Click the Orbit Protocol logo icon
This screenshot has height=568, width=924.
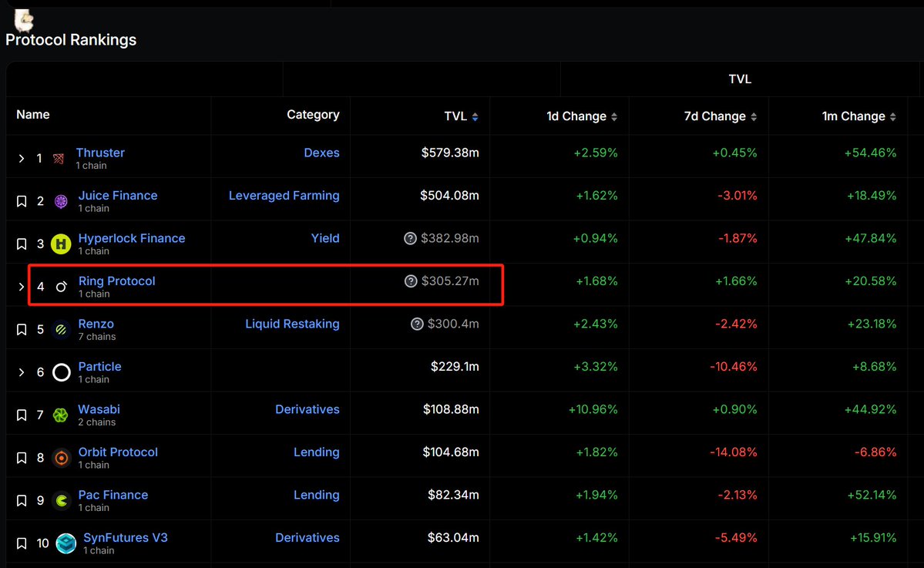[x=62, y=458]
